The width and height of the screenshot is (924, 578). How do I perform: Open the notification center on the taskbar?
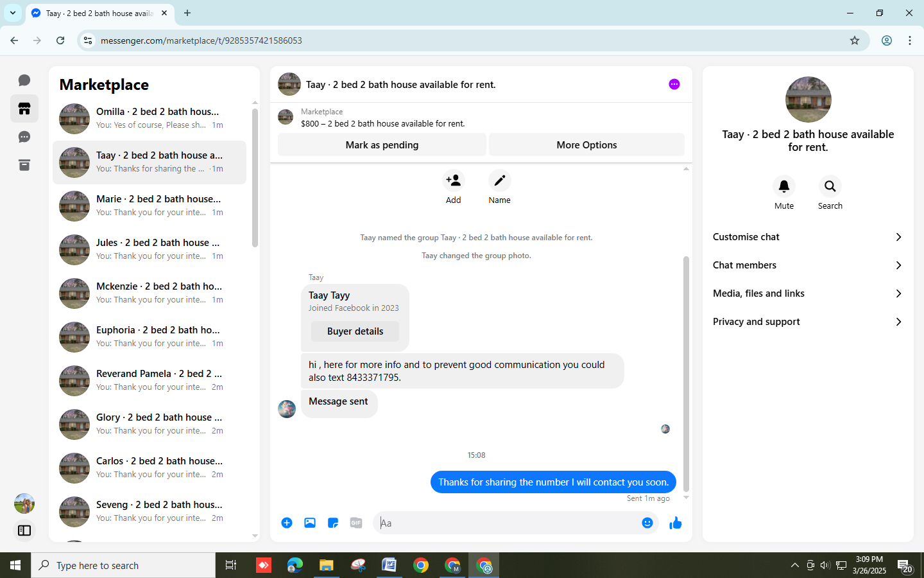click(x=905, y=565)
